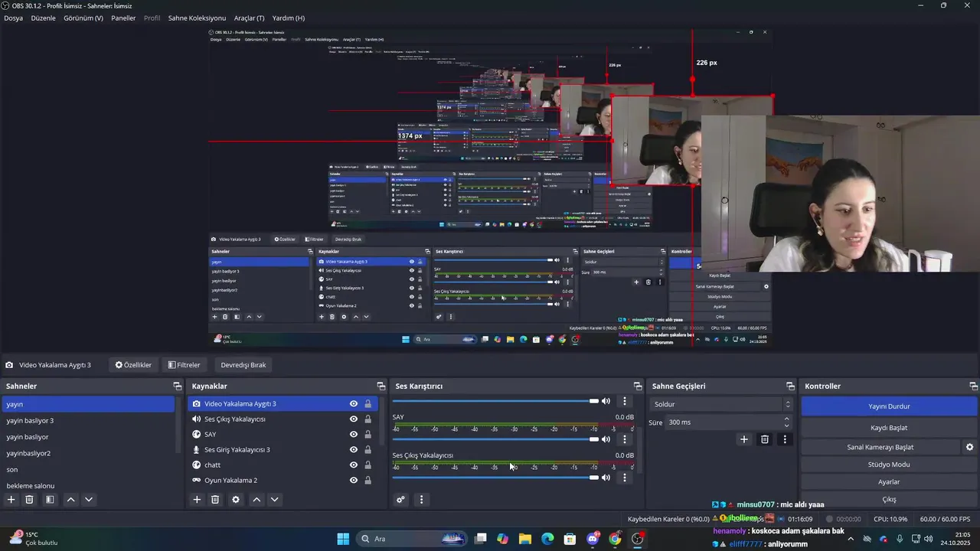Open SAY channel three-dot options
The height and width of the screenshot is (551, 980).
[x=625, y=439]
